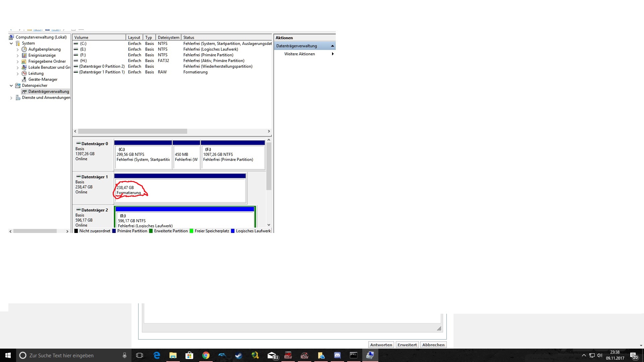Image resolution: width=644 pixels, height=362 pixels.
Task: Expand Dienste und Anwendungen node
Action: (x=11, y=98)
